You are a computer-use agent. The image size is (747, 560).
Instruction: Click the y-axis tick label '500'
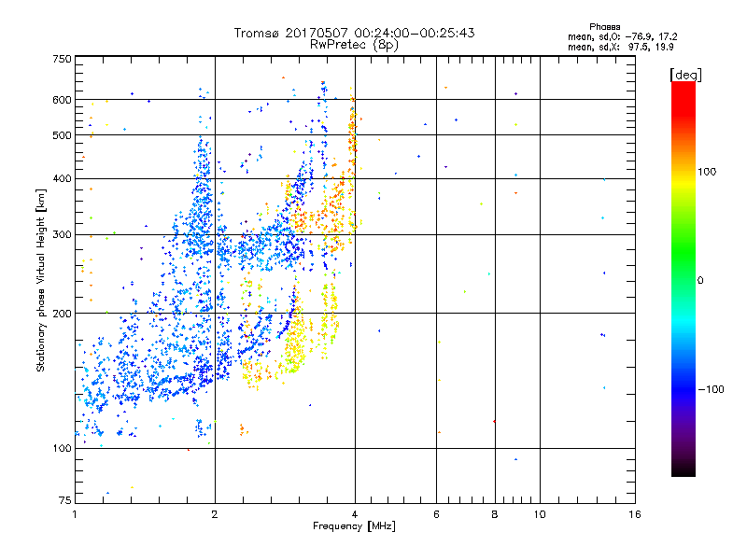[x=62, y=135]
